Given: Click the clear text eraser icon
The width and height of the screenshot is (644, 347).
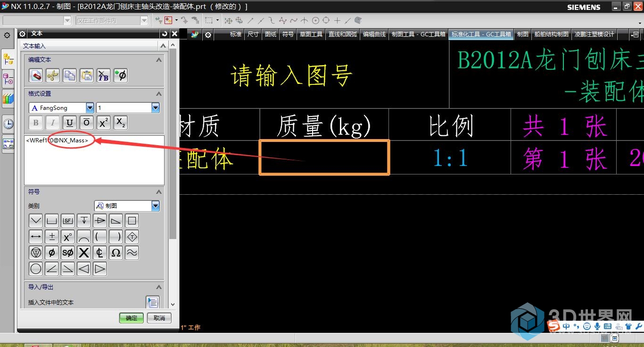Looking at the screenshot, I should point(36,75).
